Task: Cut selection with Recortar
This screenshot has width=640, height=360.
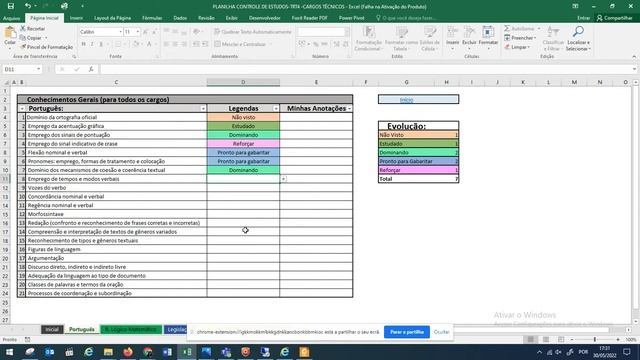Action: (x=33, y=29)
